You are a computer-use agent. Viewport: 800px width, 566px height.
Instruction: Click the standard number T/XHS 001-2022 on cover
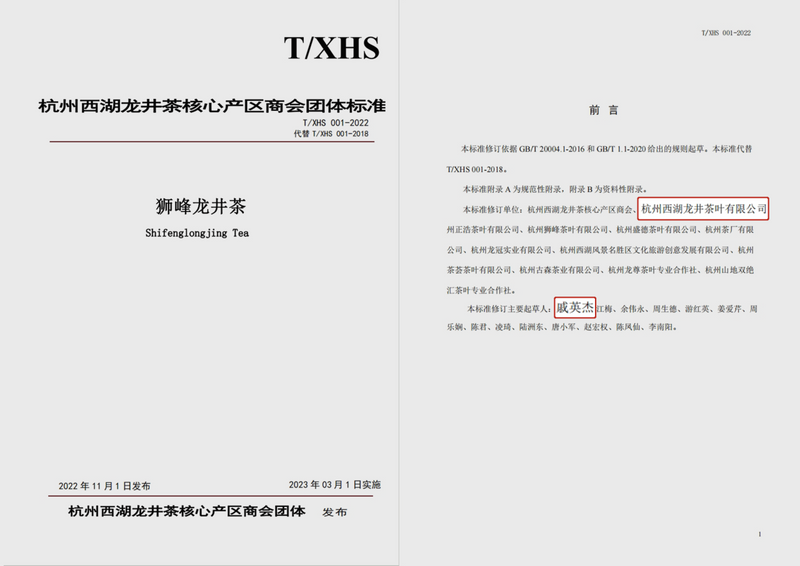[x=341, y=122]
